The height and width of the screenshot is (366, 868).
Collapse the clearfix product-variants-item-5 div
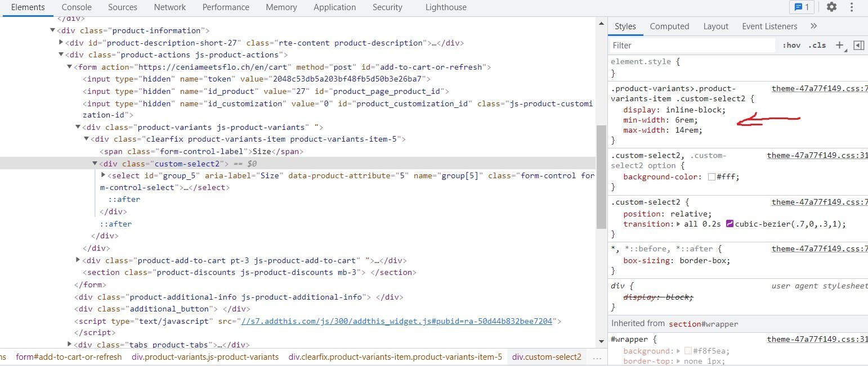[86, 139]
